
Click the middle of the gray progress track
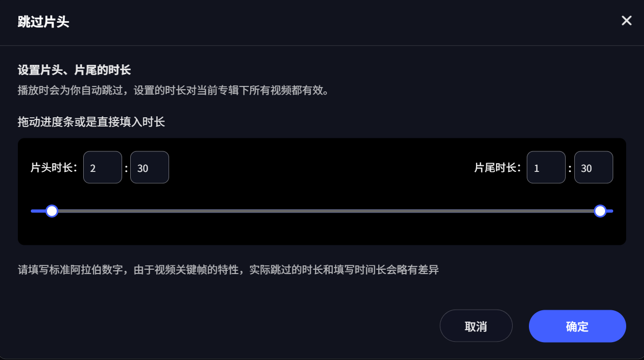click(x=326, y=211)
